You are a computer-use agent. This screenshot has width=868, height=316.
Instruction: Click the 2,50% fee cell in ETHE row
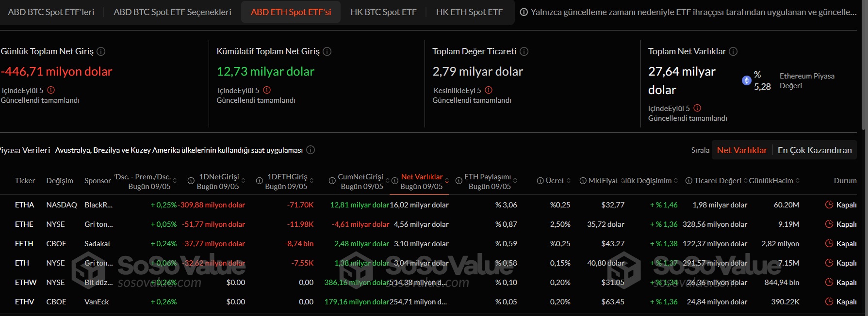coord(560,224)
